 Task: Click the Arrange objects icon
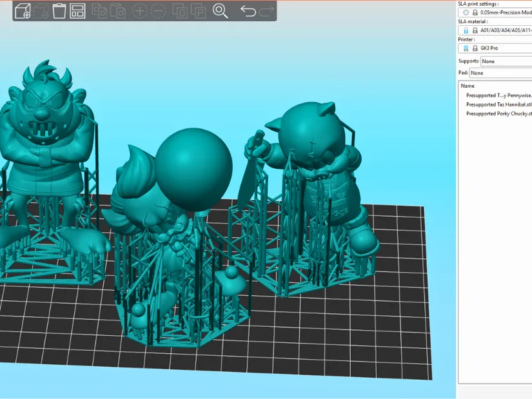77,12
